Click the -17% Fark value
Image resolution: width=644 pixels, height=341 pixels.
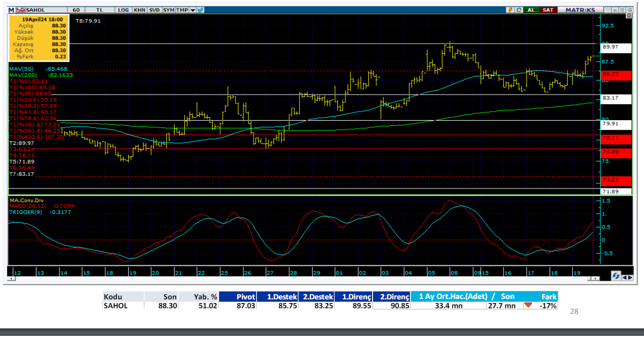548,305
